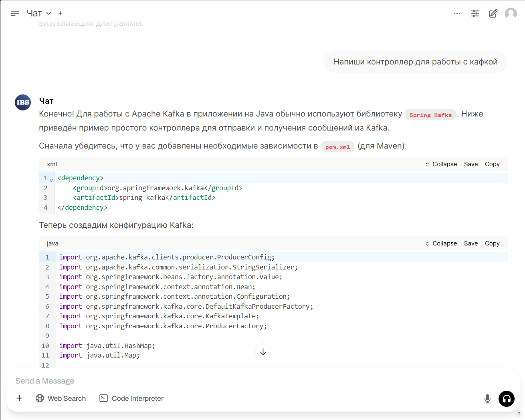This screenshot has width=525, height=420.
Task: Open the Чат model selector dropdown
Action: 39,13
